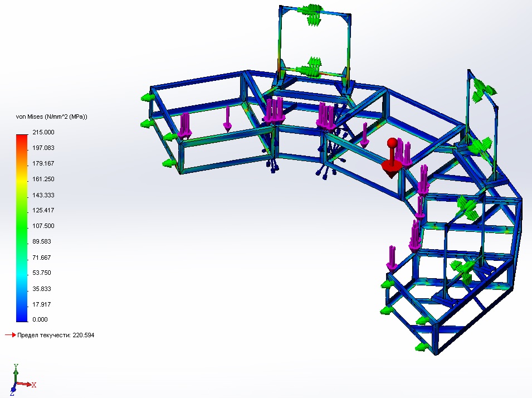The height and width of the screenshot is (398, 532).
Task: Click the 143.333 legend value
Action: pyautogui.click(x=43, y=195)
